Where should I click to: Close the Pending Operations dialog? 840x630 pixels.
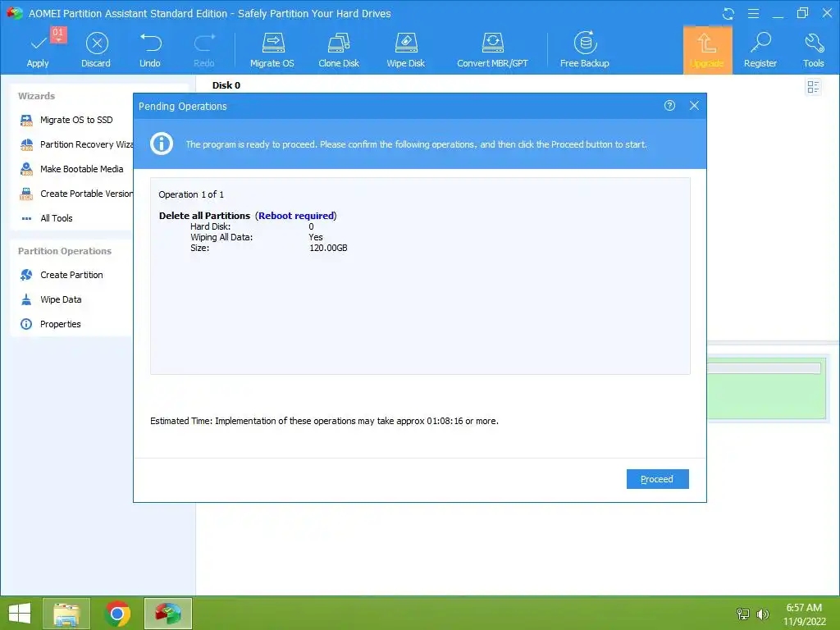[694, 106]
